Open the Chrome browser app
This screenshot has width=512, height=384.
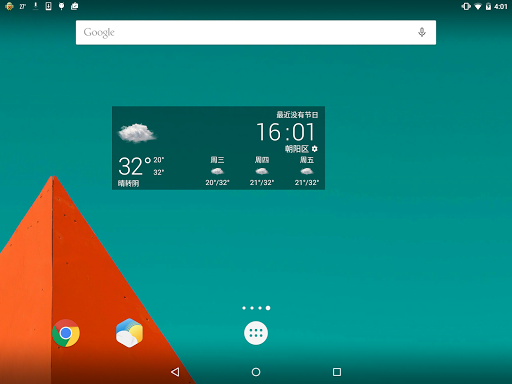click(x=66, y=333)
